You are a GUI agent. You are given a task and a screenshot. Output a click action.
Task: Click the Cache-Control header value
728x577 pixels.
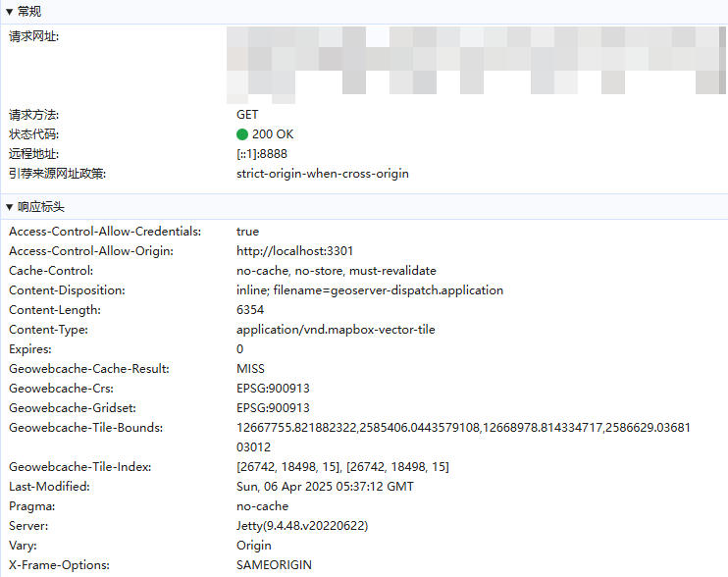coord(336,271)
